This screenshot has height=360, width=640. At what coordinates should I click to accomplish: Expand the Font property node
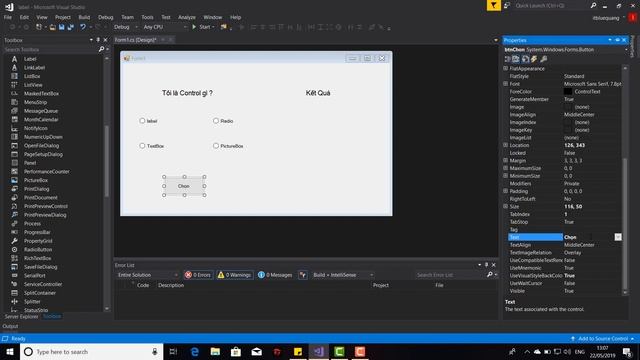(505, 84)
